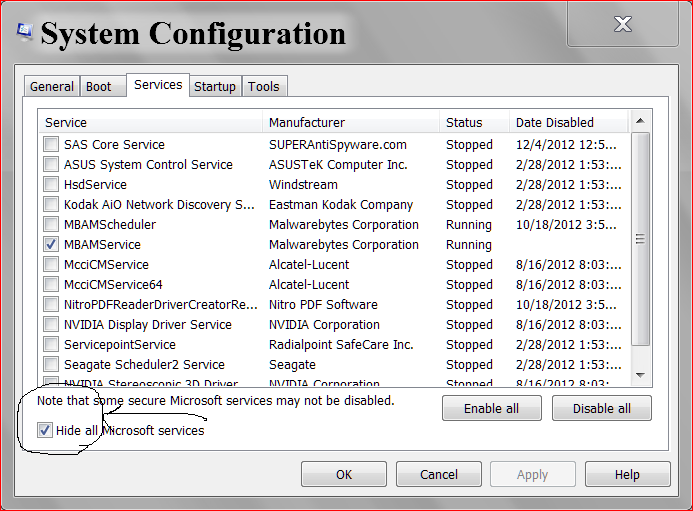Viewport: 693px width, 511px height.
Task: Select the SUPERAntiSpyware.com manufacturer cell
Action: [338, 145]
